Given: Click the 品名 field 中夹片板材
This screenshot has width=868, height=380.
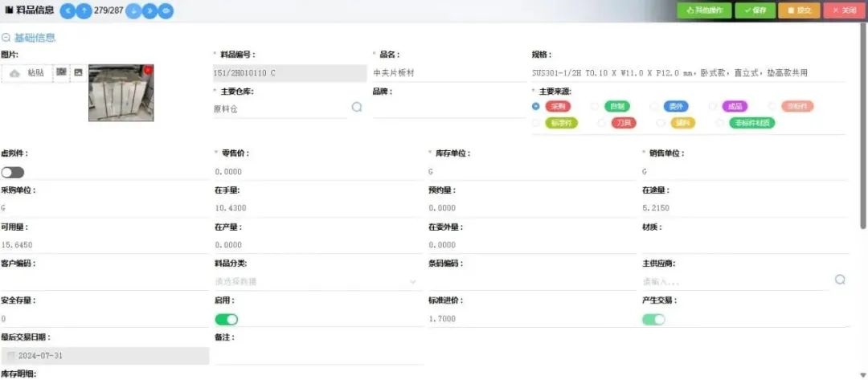Looking at the screenshot, I should pyautogui.click(x=449, y=73).
